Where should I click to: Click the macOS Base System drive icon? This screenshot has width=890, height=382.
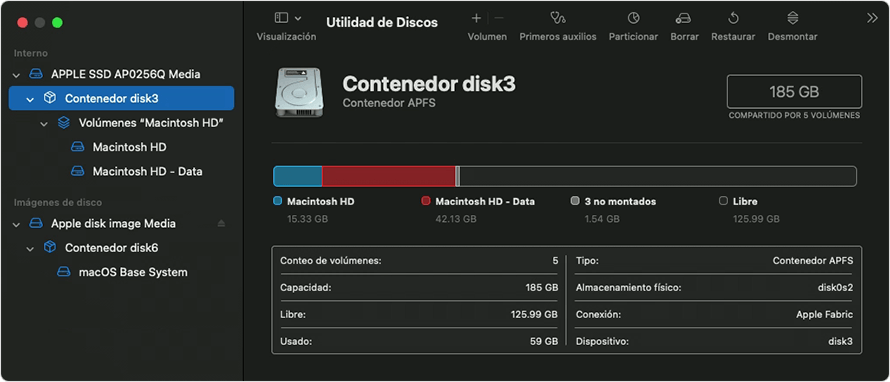click(64, 272)
